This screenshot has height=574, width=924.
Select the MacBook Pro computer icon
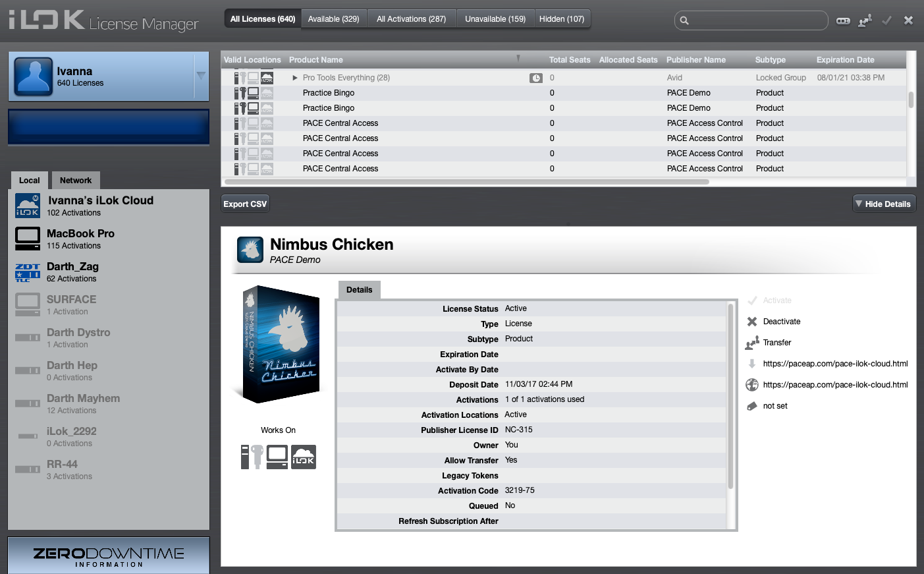coord(28,239)
